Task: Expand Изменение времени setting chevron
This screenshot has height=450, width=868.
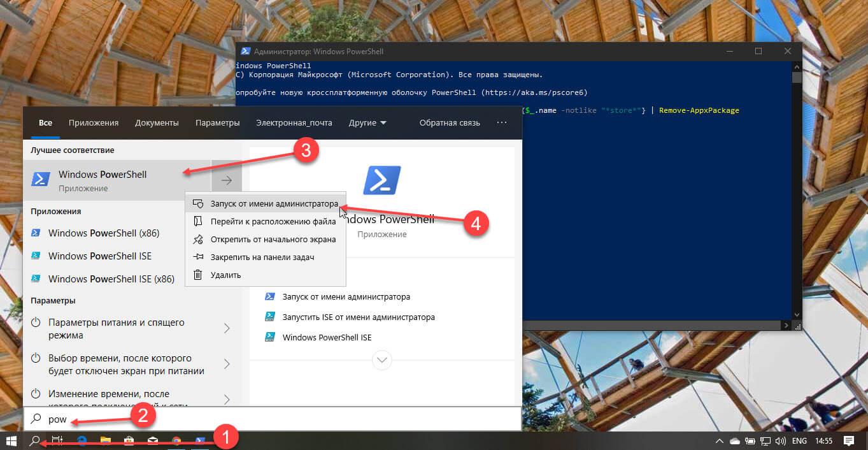Action: (227, 400)
